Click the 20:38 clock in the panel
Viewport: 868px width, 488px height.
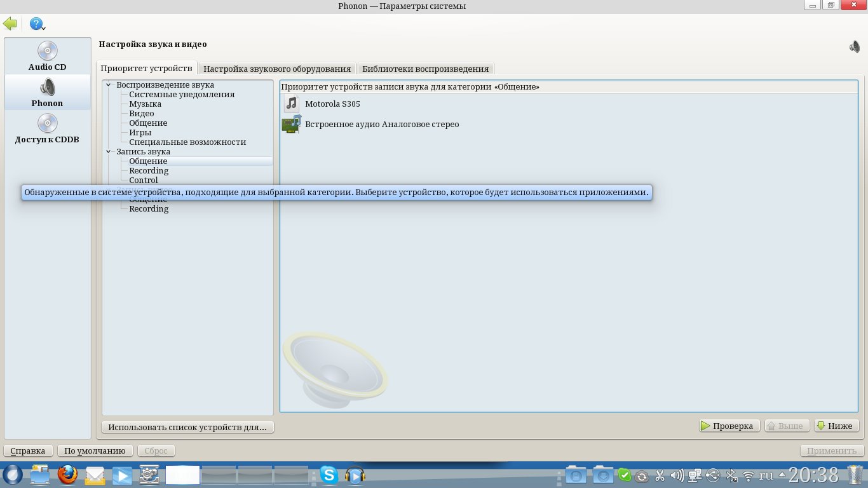point(814,475)
